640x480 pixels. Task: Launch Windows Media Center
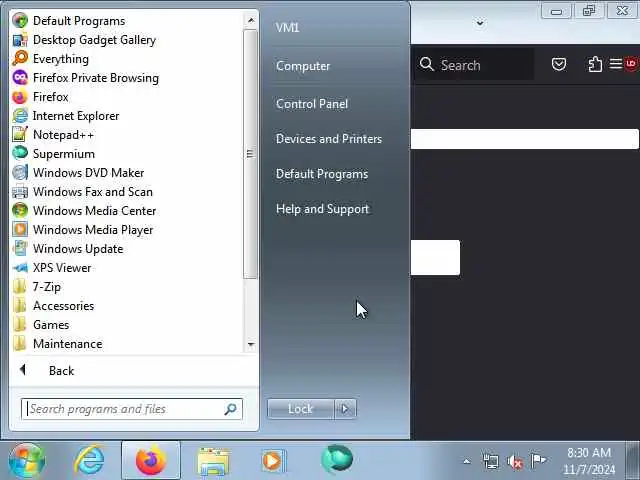click(84, 211)
